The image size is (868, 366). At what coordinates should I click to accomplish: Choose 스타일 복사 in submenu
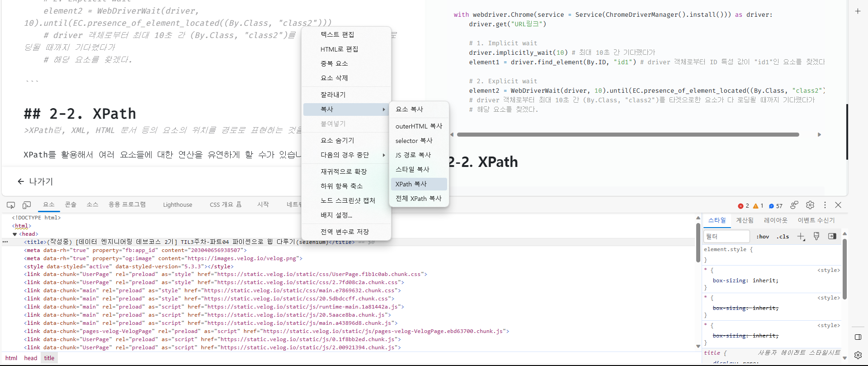(x=419, y=169)
